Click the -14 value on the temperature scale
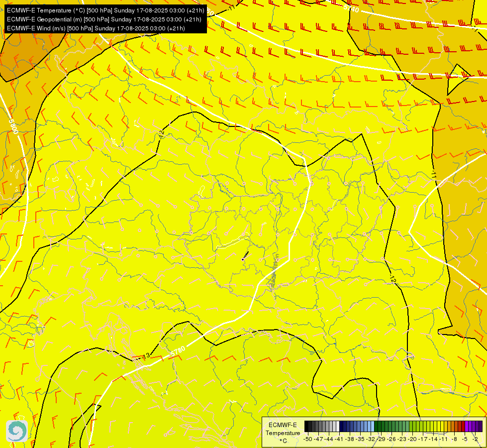This screenshot has height=448, width=487. [x=433, y=440]
